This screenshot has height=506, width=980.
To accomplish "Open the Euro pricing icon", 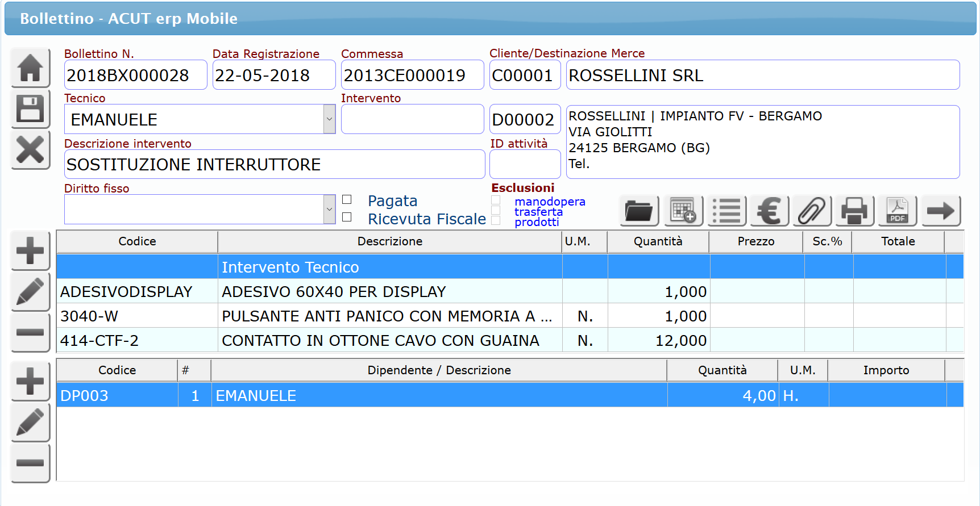I will (x=769, y=211).
